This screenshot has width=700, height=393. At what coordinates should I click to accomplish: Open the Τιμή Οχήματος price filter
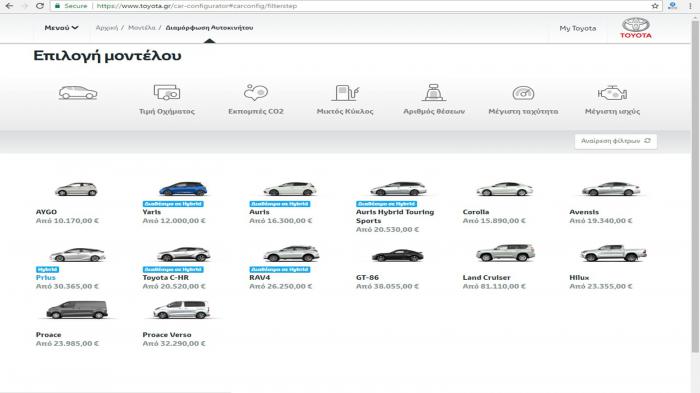[167, 100]
